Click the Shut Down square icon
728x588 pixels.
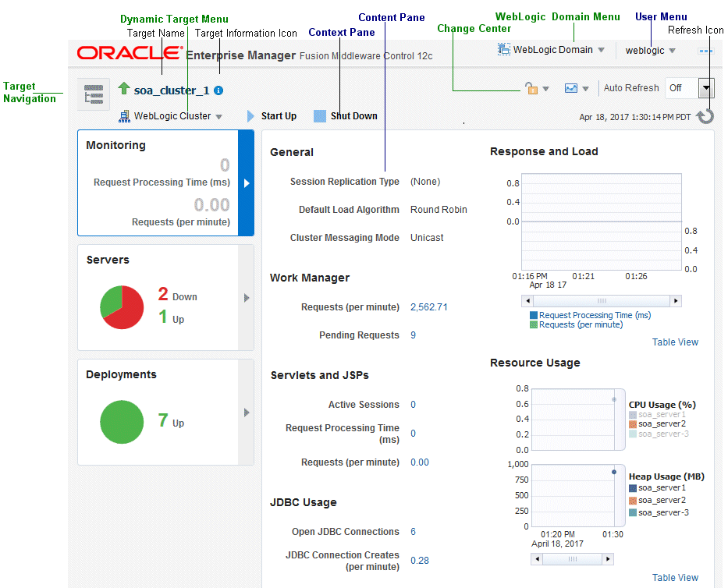(x=320, y=116)
